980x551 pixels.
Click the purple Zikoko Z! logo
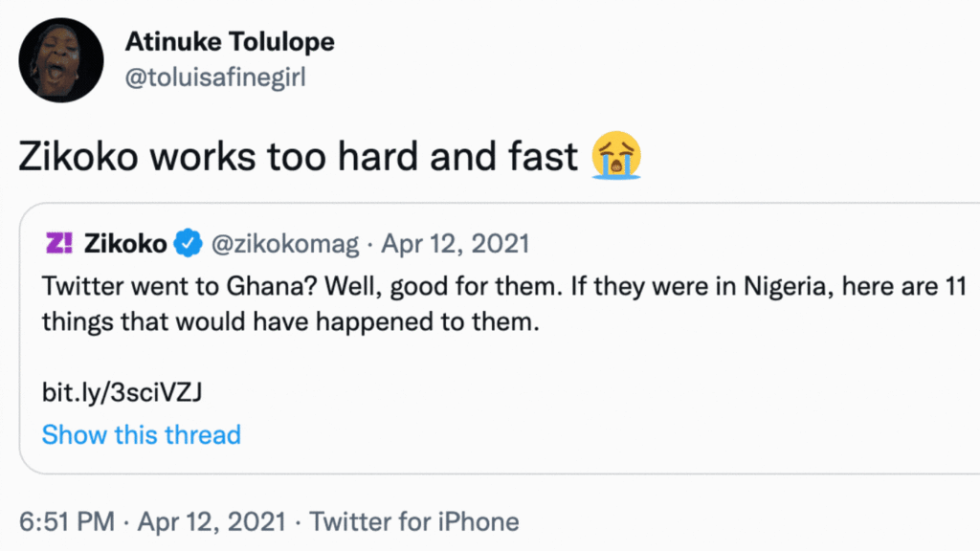point(59,244)
